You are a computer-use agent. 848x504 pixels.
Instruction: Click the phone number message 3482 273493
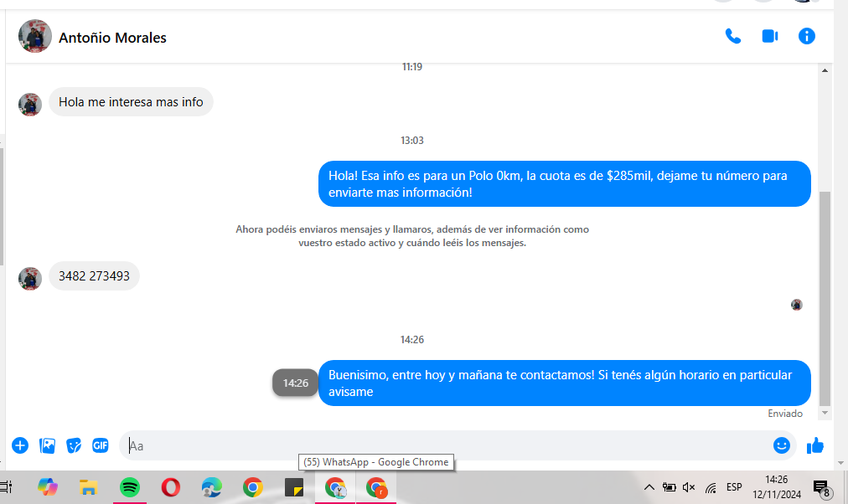pyautogui.click(x=94, y=276)
